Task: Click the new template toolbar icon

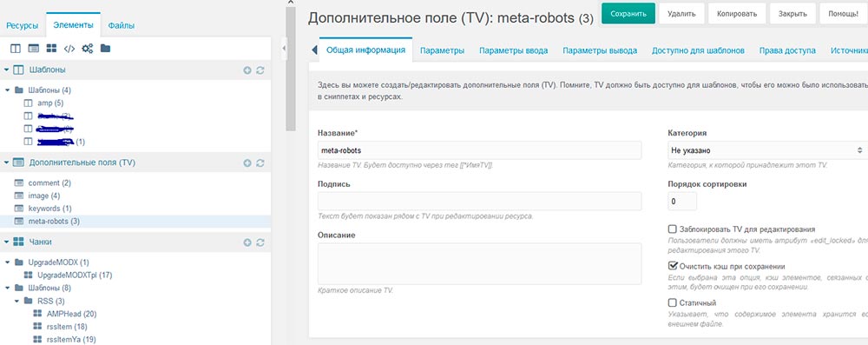Action: [16, 49]
